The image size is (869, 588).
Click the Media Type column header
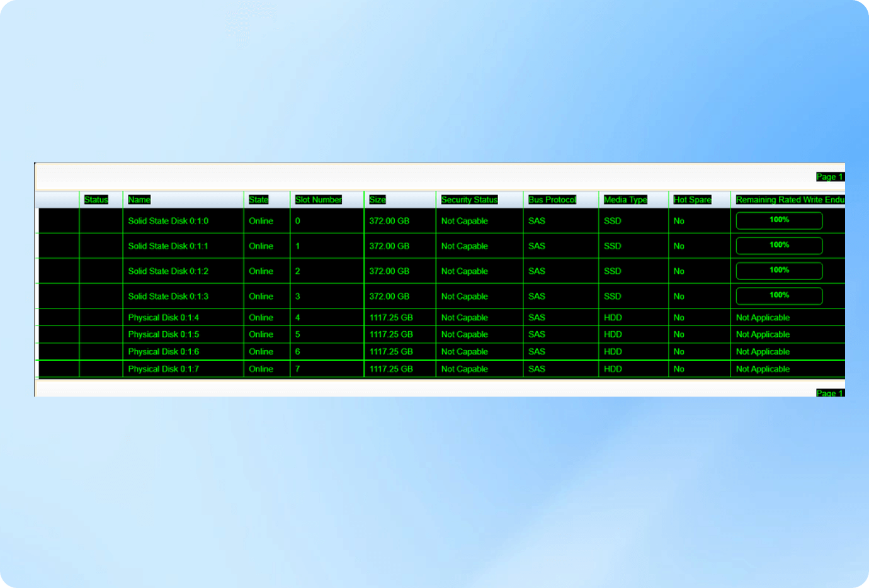point(625,200)
